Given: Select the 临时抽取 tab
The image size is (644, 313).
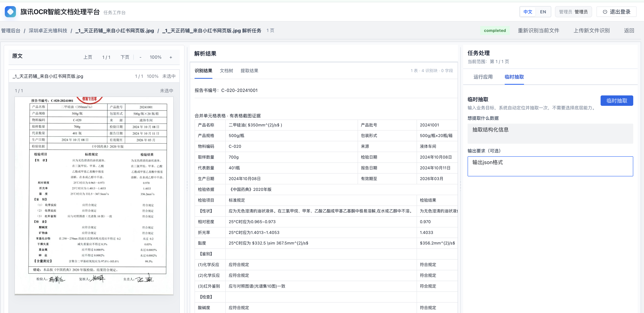Looking at the screenshot, I should coord(514,77).
